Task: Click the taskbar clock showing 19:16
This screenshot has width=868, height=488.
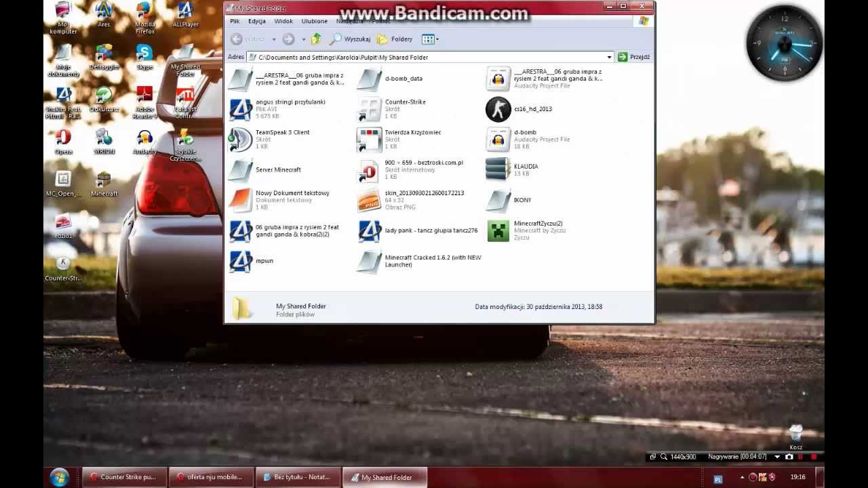Action: pyautogui.click(x=798, y=477)
